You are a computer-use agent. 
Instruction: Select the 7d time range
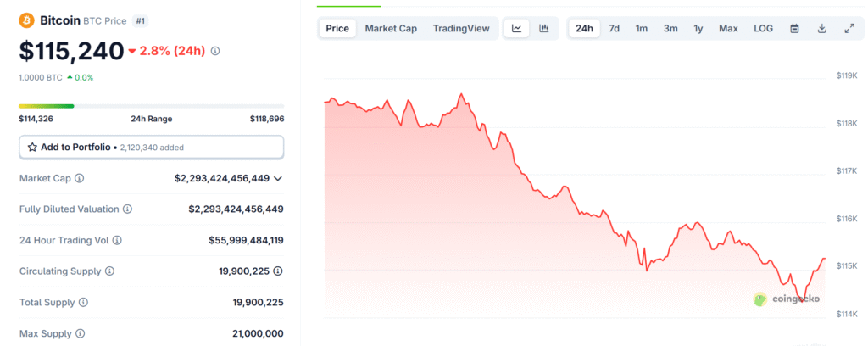point(614,28)
